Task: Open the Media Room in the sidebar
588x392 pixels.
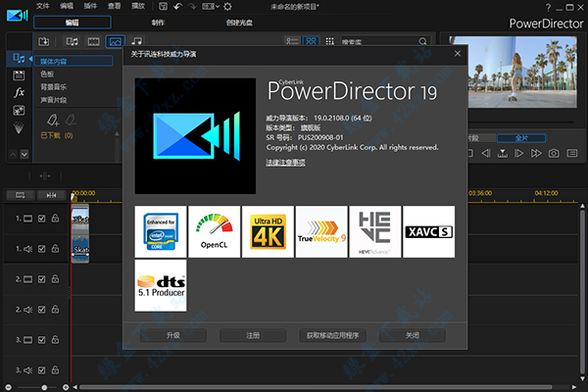Action: (19, 58)
